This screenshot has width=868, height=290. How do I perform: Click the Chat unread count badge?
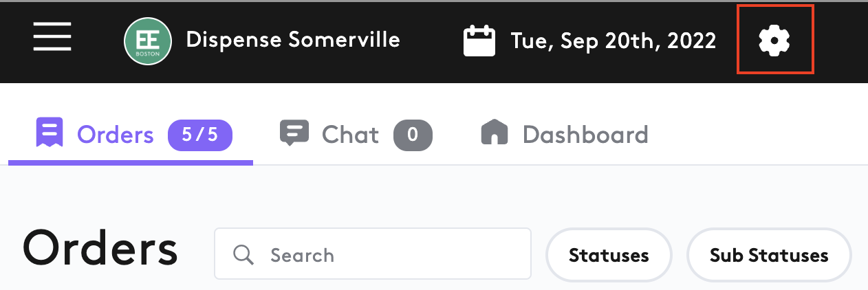(x=413, y=135)
